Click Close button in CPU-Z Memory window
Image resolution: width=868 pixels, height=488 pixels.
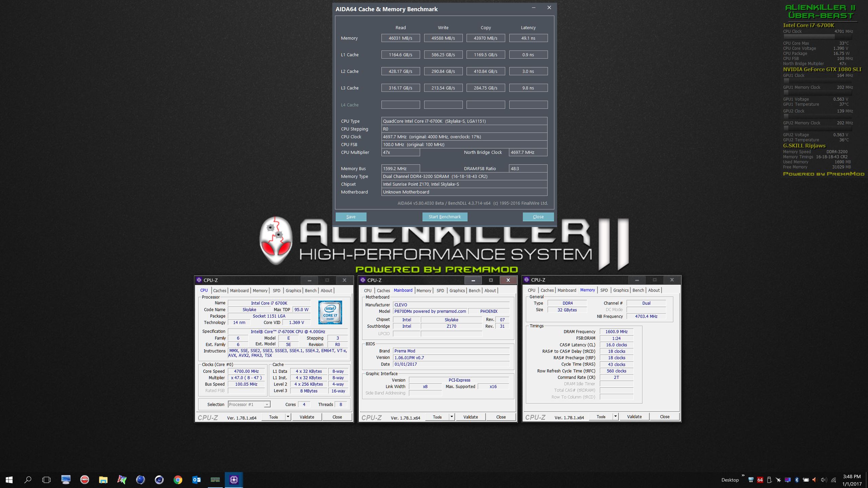coord(665,416)
